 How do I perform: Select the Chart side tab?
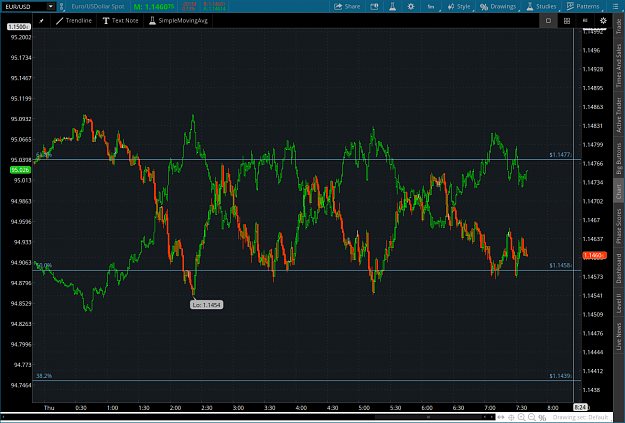click(x=619, y=191)
